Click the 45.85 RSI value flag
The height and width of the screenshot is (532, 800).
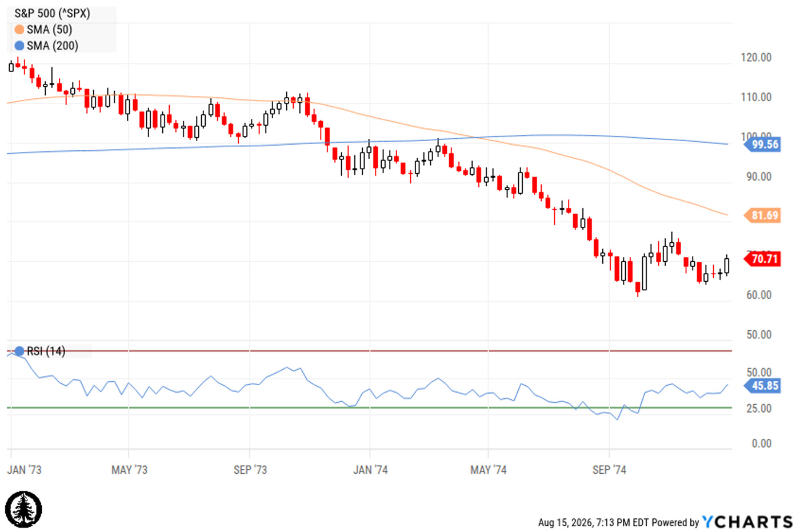[763, 386]
